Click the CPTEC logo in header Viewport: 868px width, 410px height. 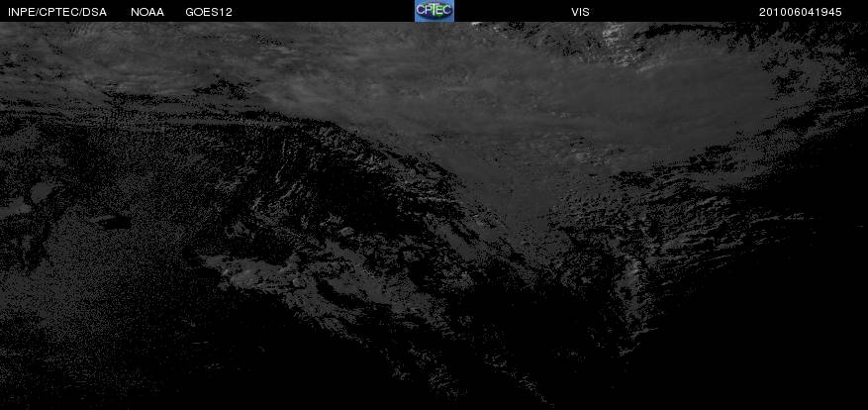point(434,11)
